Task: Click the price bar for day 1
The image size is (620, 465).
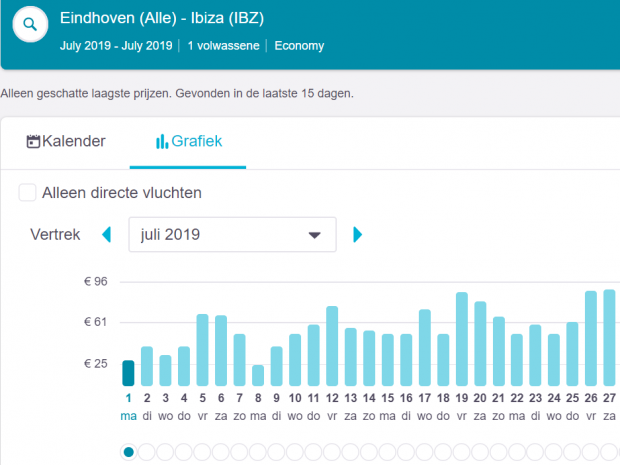Action: pos(128,373)
